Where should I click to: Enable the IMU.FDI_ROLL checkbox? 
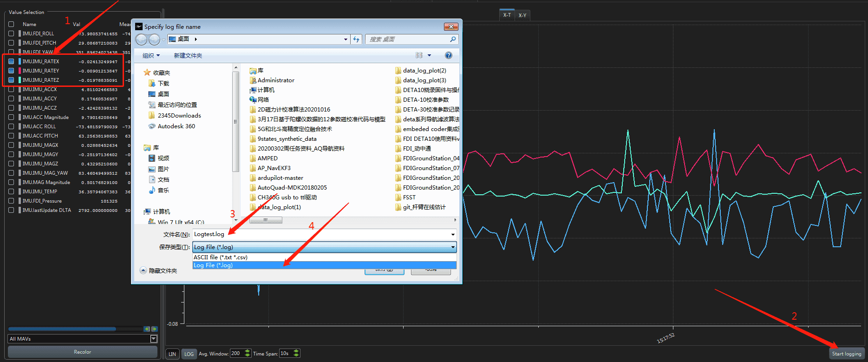point(11,33)
